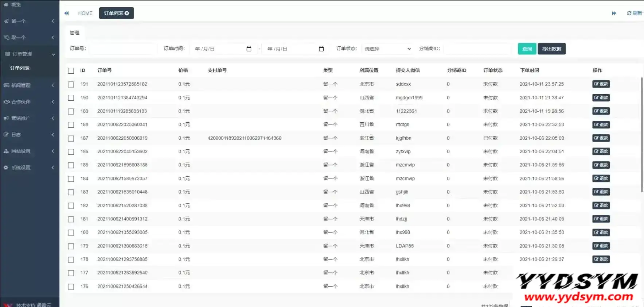This screenshot has width=644, height=307.
Task: Click the edit icon beside 日志
Action: tap(6, 135)
